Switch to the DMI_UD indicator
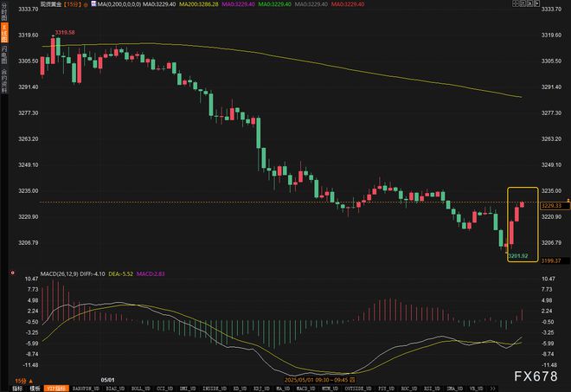Image resolution: width=571 pixels, height=392 pixels. coord(188,389)
